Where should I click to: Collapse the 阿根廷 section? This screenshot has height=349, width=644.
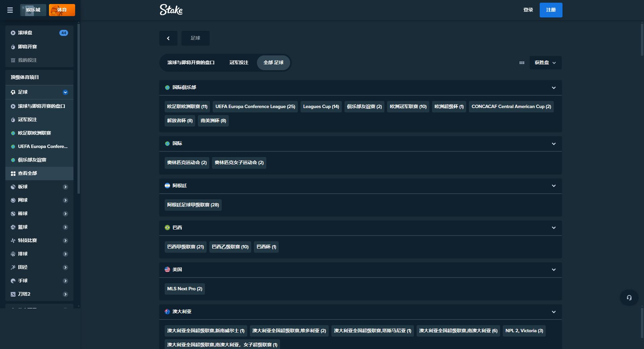[x=554, y=186]
